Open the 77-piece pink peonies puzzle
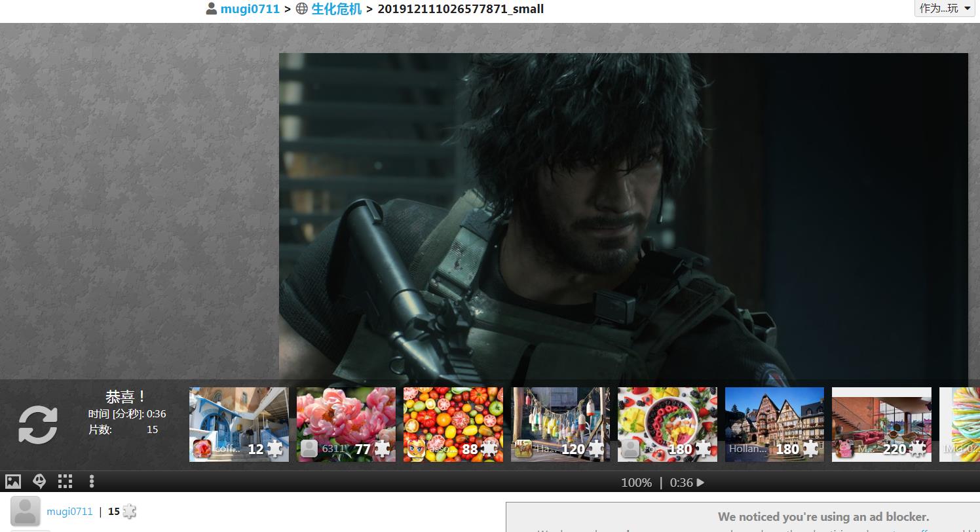 (346, 424)
